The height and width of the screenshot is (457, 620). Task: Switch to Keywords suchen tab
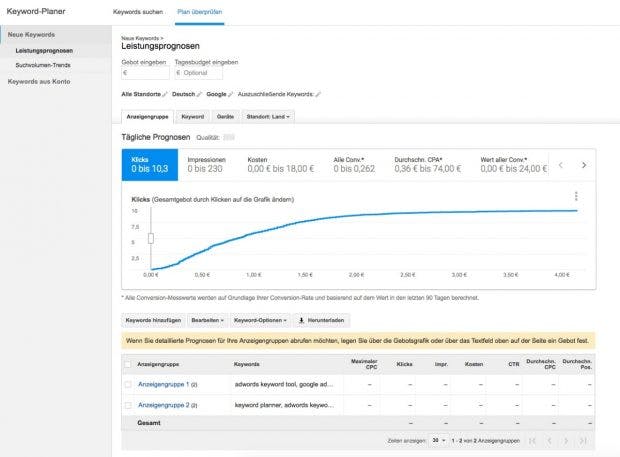click(x=138, y=12)
